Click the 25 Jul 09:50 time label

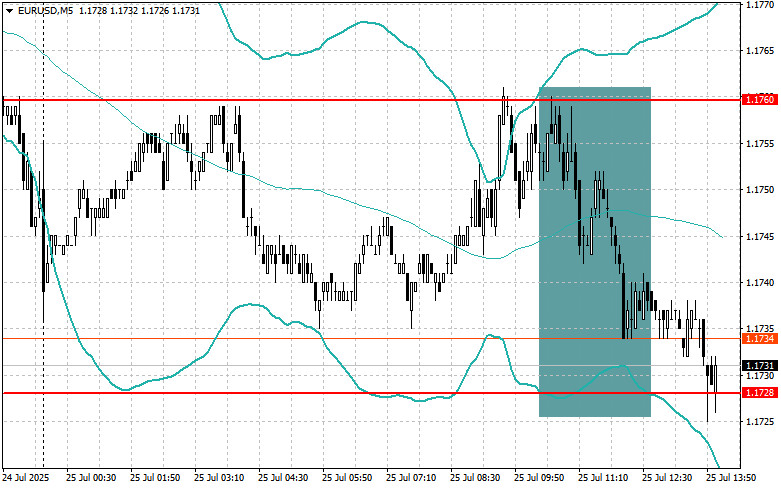(539, 478)
